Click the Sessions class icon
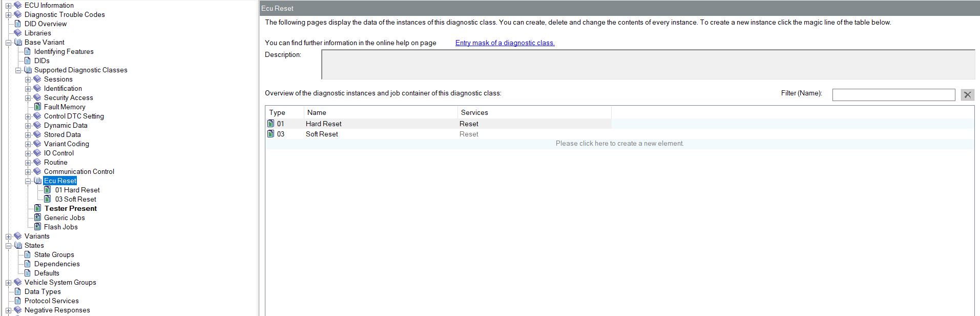The width and height of the screenshot is (980, 316). [x=37, y=79]
